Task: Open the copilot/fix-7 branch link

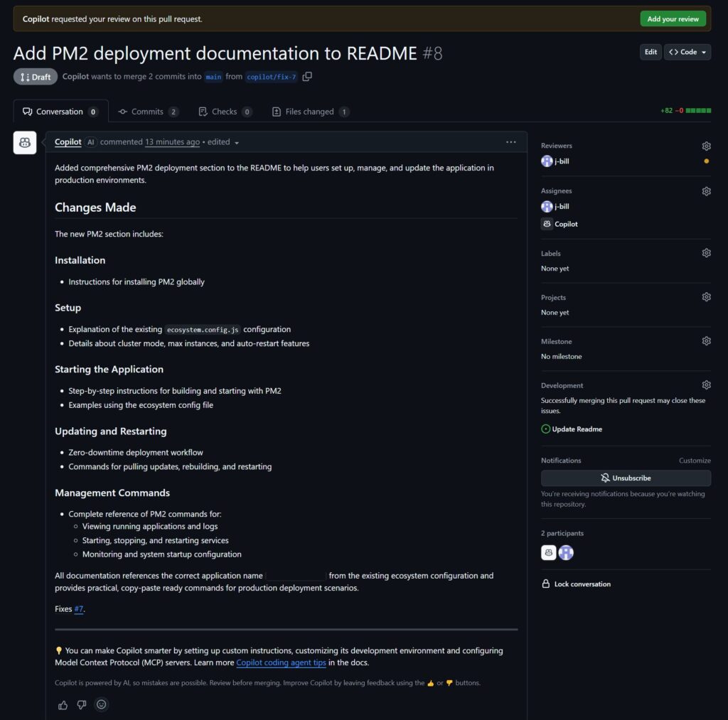Action: (271, 77)
